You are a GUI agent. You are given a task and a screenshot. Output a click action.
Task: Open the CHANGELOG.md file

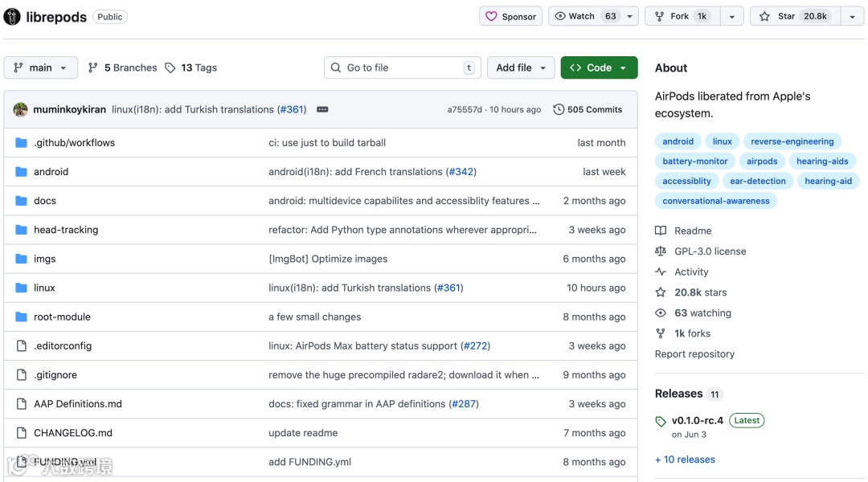click(x=73, y=433)
